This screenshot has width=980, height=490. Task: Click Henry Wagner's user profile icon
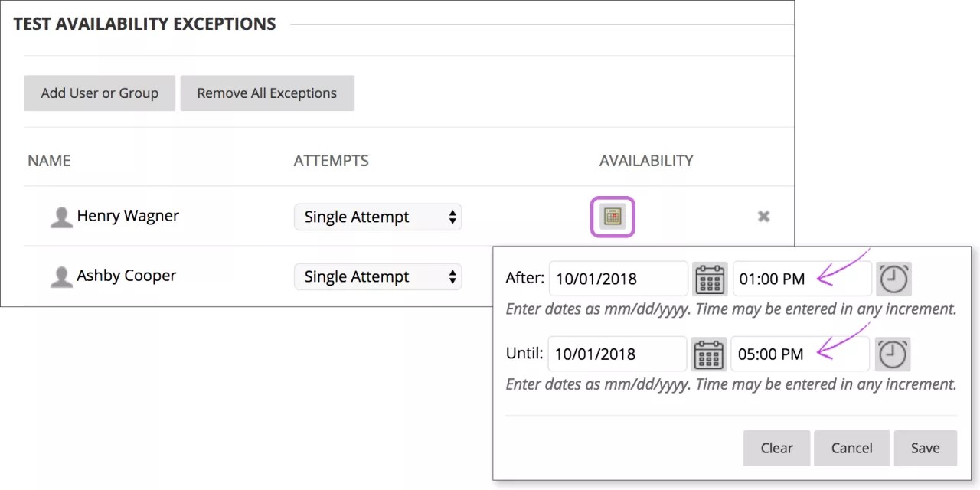[x=61, y=217]
